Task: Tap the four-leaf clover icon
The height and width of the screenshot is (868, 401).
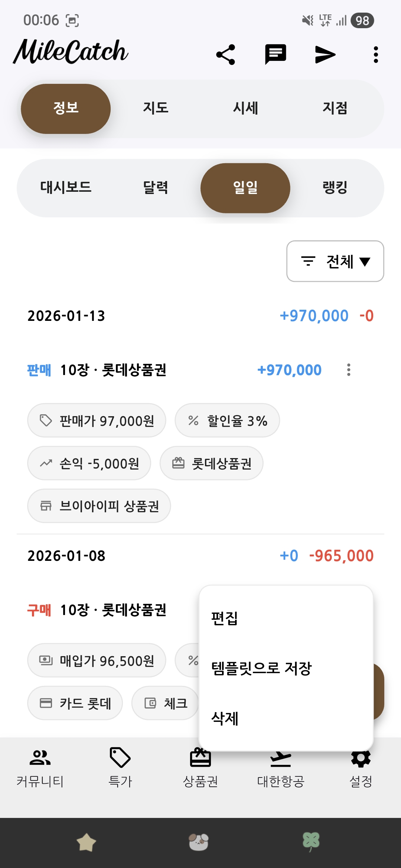Action: (311, 842)
